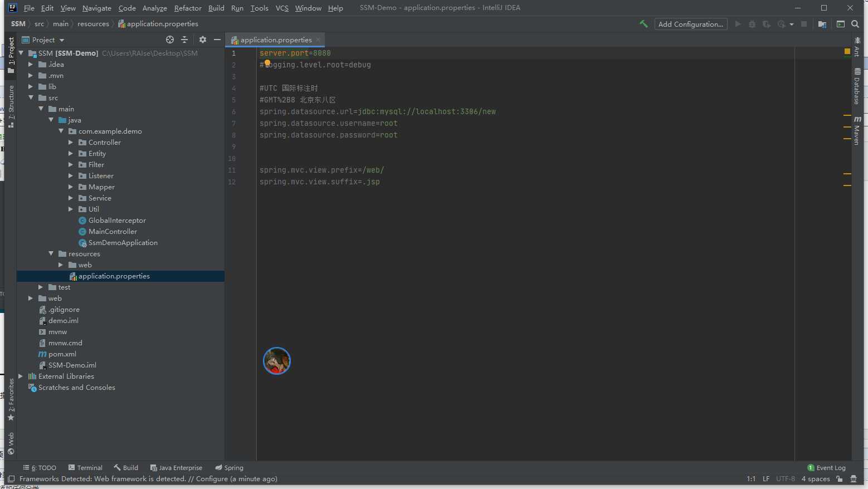Open the Refactor menu

188,8
